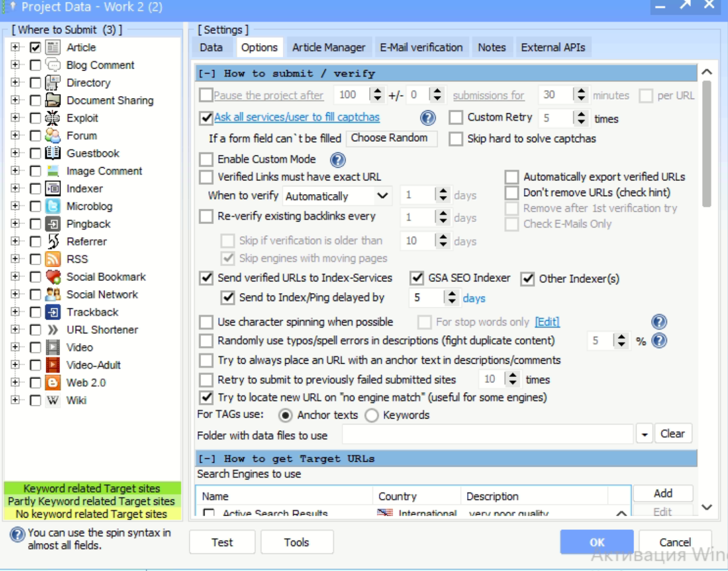728x571 pixels.
Task: Click the Tools button
Action: tap(297, 542)
